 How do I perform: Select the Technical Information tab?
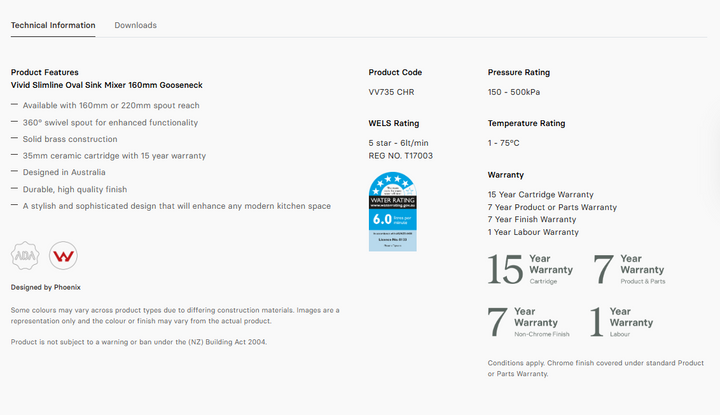(53, 25)
